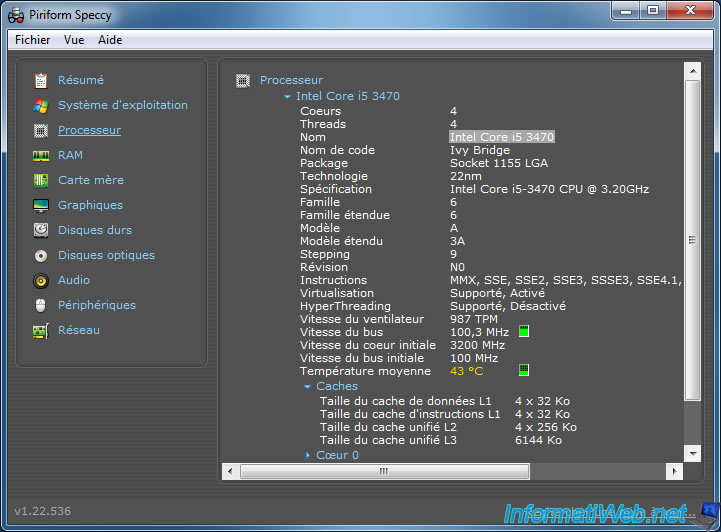
Task: Click the vertical scrollbar thumb
Action: click(x=692, y=240)
